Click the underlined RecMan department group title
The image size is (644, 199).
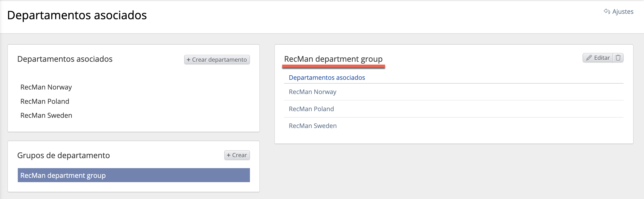click(x=333, y=59)
